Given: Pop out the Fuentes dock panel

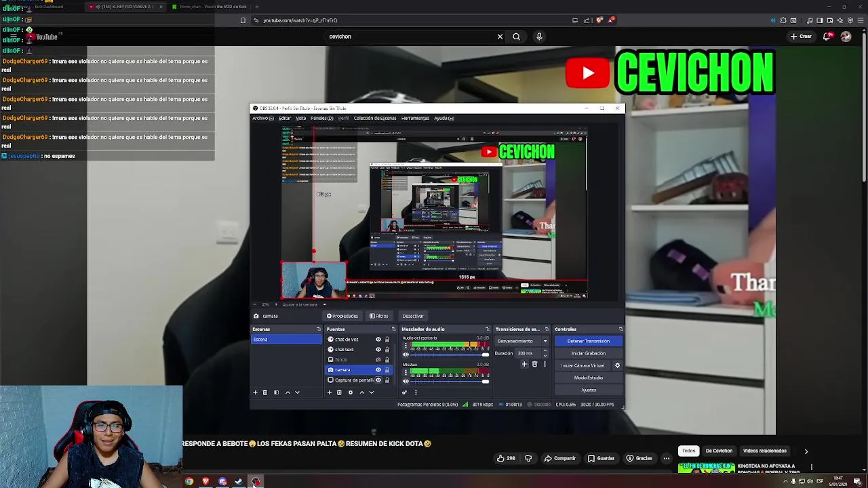Looking at the screenshot, I should (393, 329).
